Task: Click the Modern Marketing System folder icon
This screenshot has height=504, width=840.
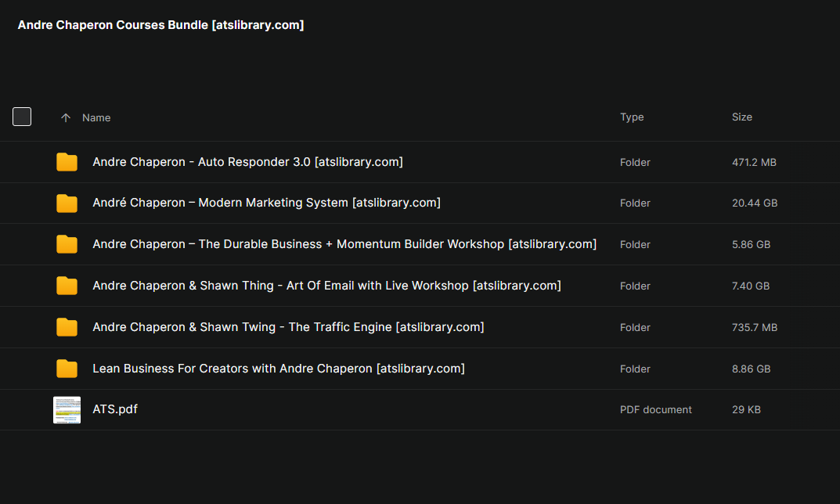Action: [x=67, y=203]
